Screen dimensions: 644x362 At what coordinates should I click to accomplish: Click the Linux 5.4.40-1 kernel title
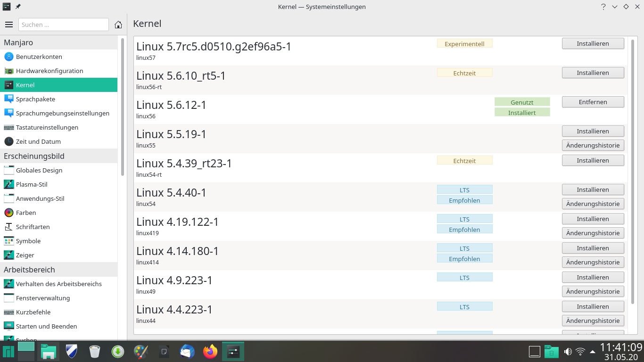pos(171,192)
